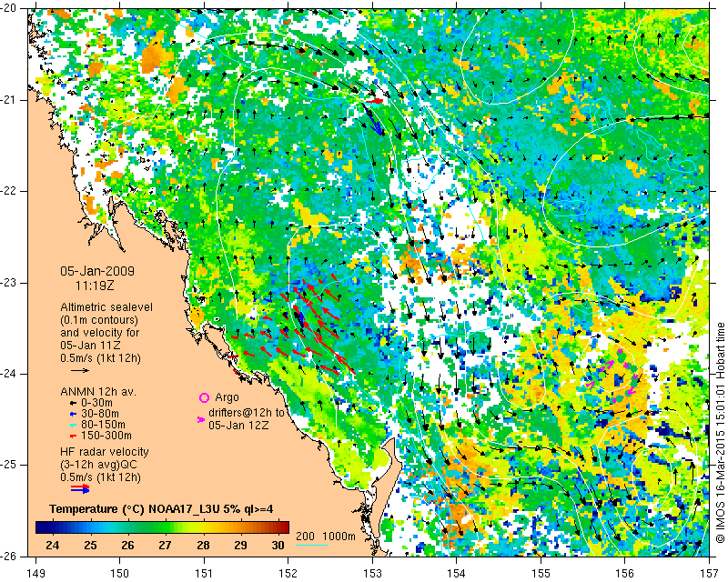Screen dimensions: 728x582
Task: Click the '(3-12h avg)QC' legend text
Action: [x=98, y=465]
